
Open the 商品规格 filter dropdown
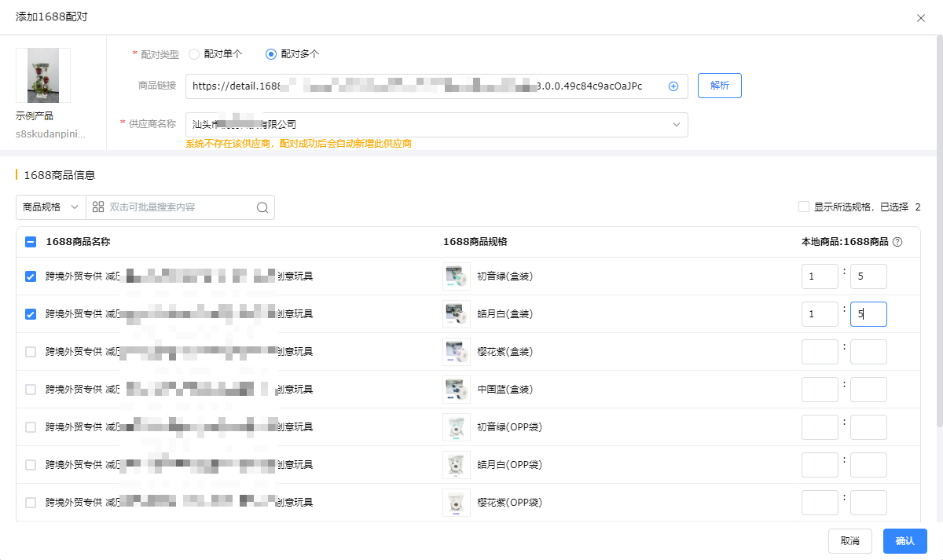(51, 207)
